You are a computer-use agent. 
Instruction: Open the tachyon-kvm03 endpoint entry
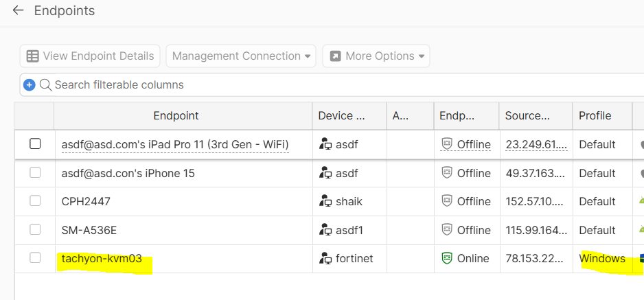pyautogui.click(x=102, y=259)
